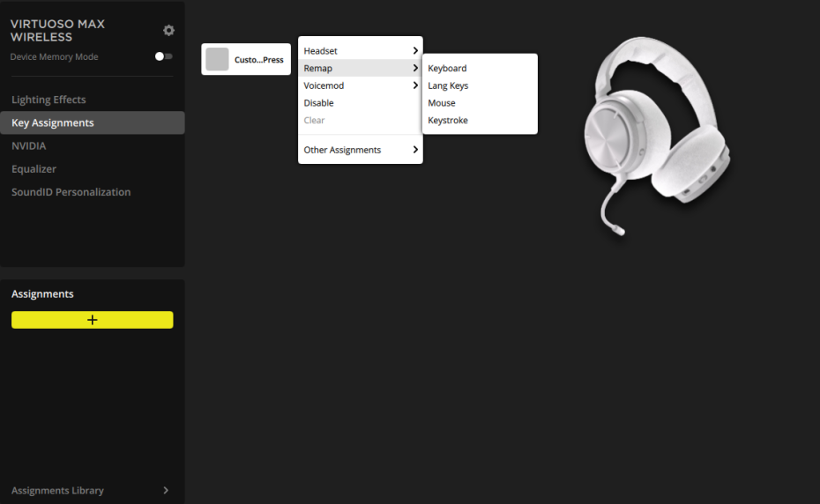Open Headset submenu
The width and height of the screenshot is (820, 504).
coord(361,51)
